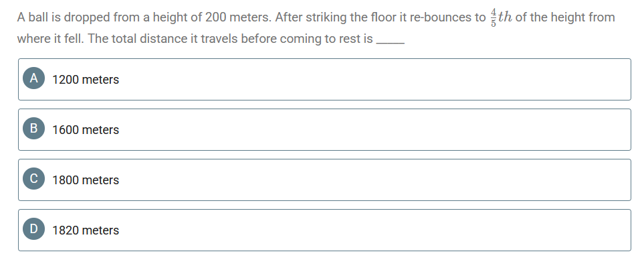Click empty area inside option B box

(370, 130)
